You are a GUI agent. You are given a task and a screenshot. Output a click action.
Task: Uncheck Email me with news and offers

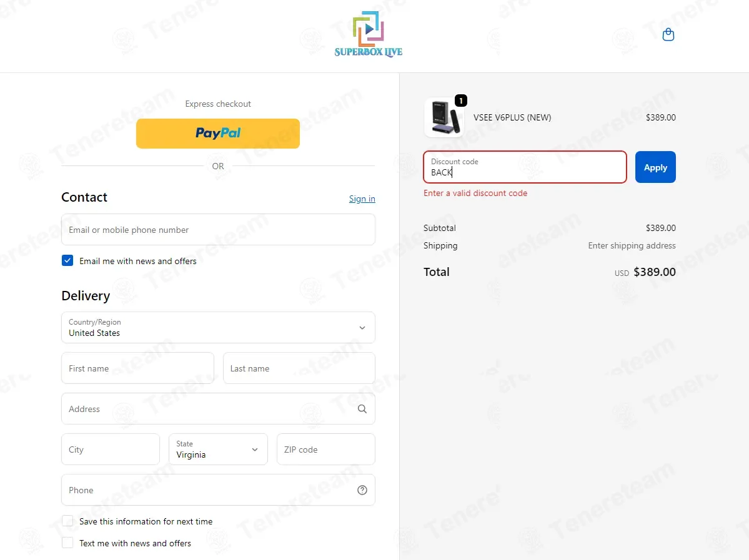pos(67,261)
